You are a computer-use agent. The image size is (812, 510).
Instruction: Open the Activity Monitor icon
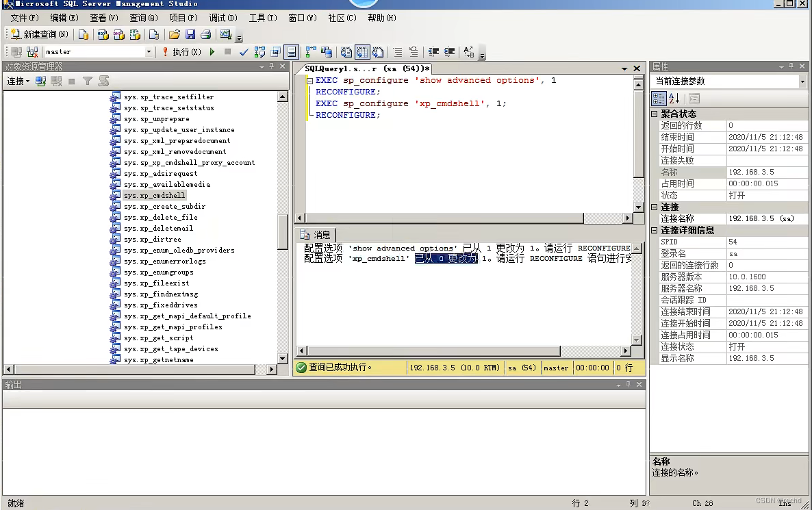pyautogui.click(x=226, y=35)
